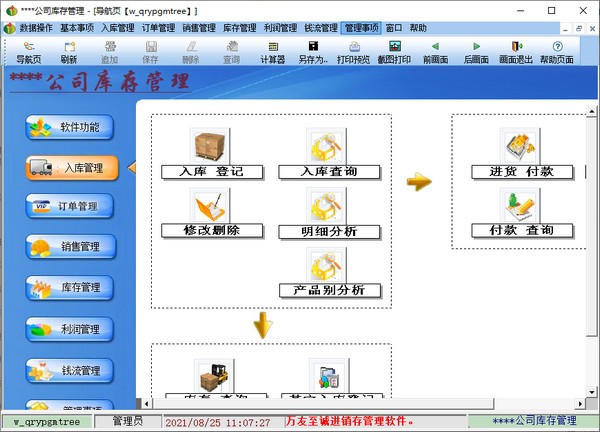Select 软件功能 in the sidebar
The image size is (600, 432).
tap(71, 127)
